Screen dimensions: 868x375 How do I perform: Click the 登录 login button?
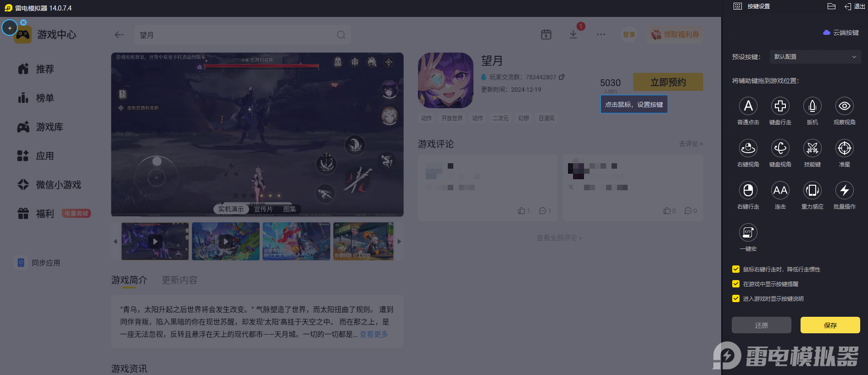coord(629,34)
